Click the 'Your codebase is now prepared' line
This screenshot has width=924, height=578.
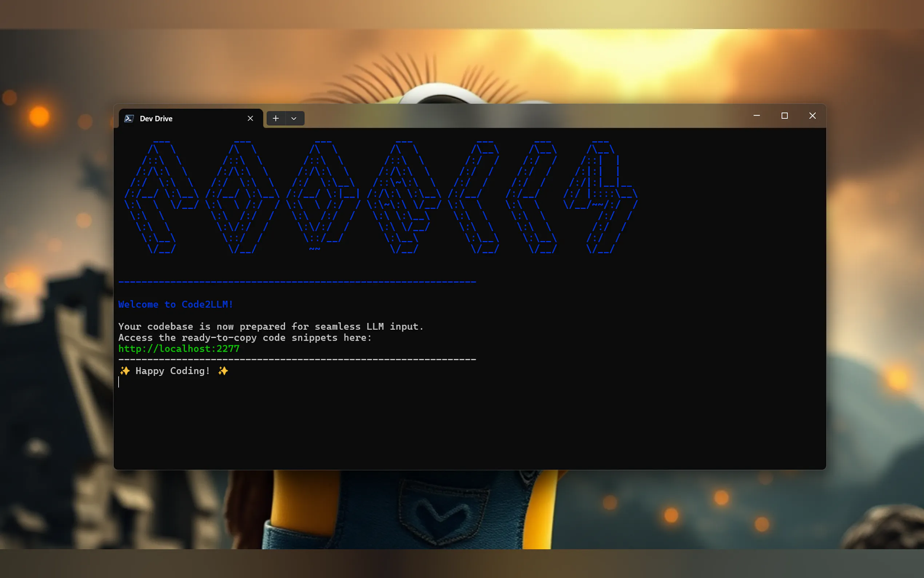[x=270, y=326]
